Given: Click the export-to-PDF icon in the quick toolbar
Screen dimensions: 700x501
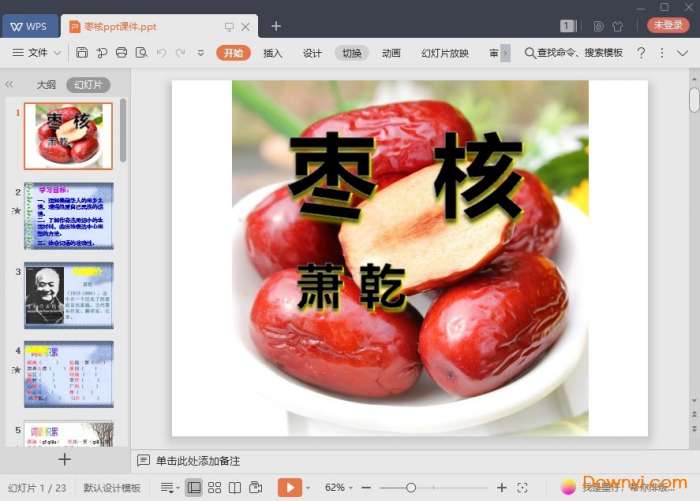Looking at the screenshot, I should pos(102,53).
